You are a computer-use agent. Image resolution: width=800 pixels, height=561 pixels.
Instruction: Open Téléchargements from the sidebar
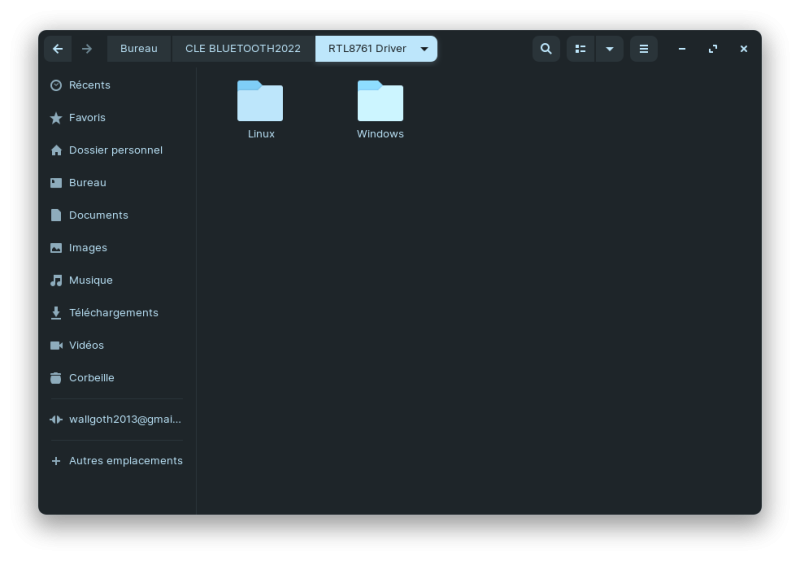[113, 313]
